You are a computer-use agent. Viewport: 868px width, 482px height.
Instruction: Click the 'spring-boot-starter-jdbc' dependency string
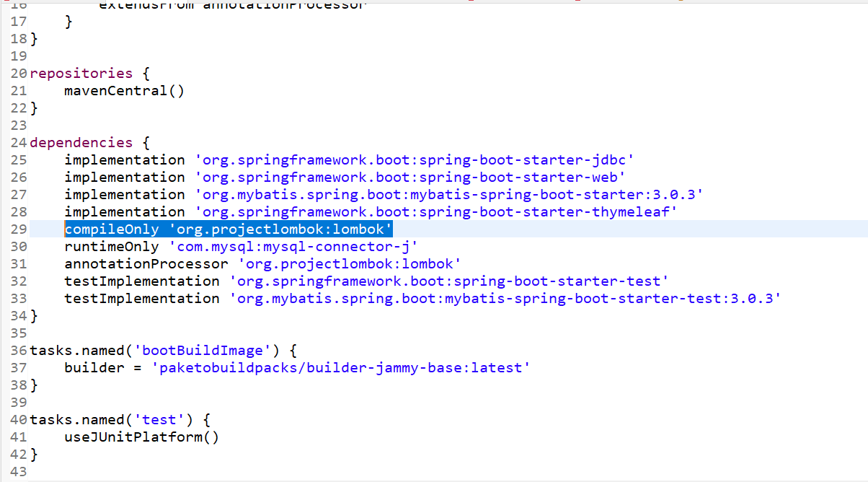(x=415, y=160)
